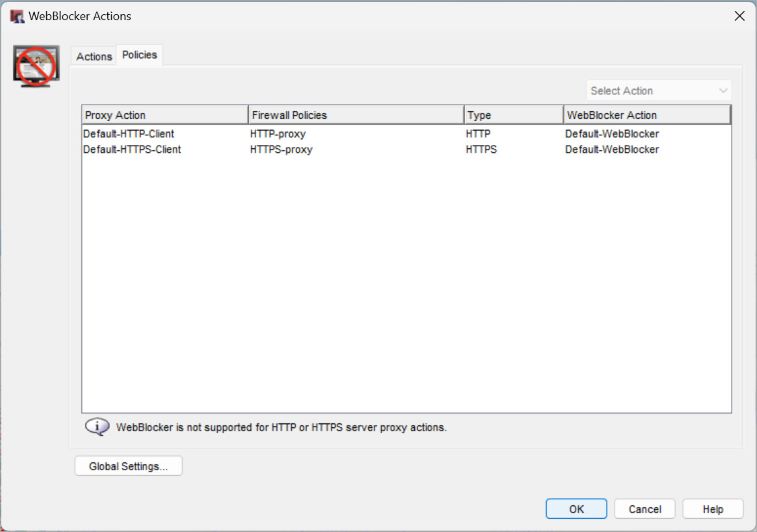Click the WebBlocker Actions title bar icon

(x=17, y=16)
